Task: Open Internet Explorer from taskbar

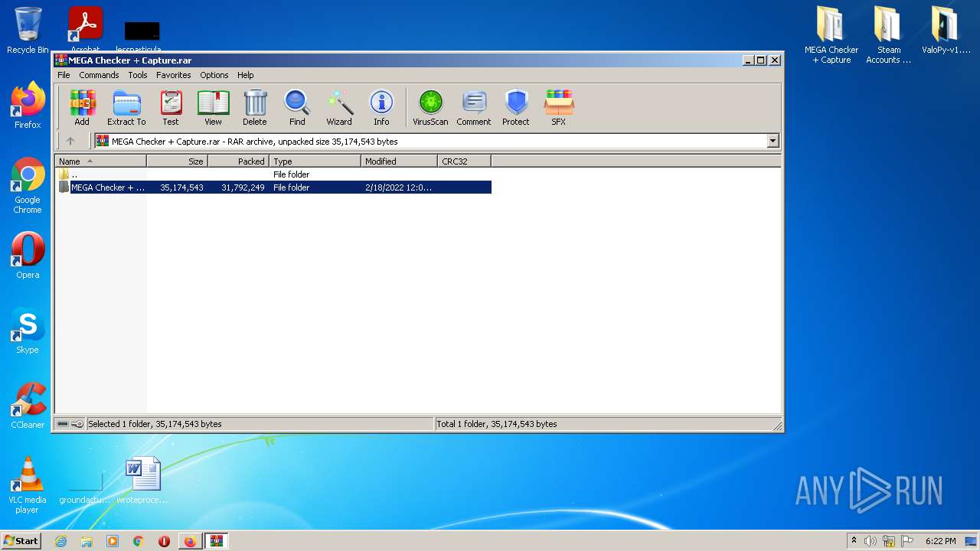Action: pos(61,541)
